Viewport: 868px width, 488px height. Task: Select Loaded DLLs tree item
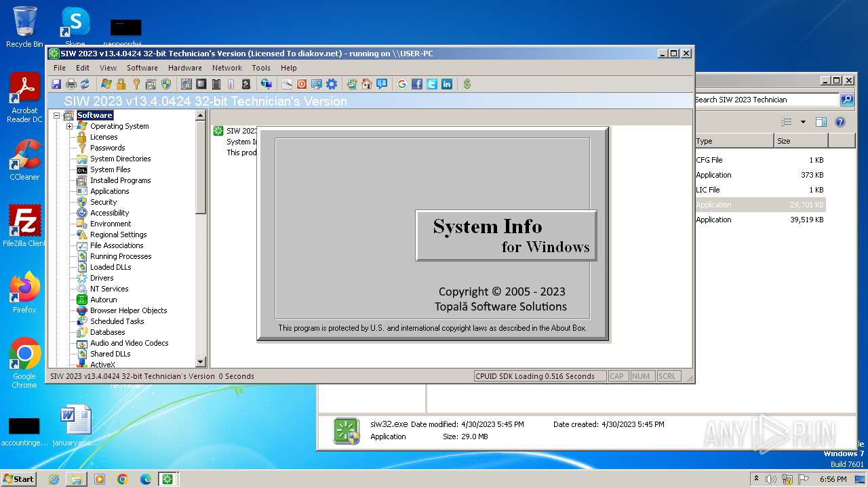pyautogui.click(x=111, y=267)
